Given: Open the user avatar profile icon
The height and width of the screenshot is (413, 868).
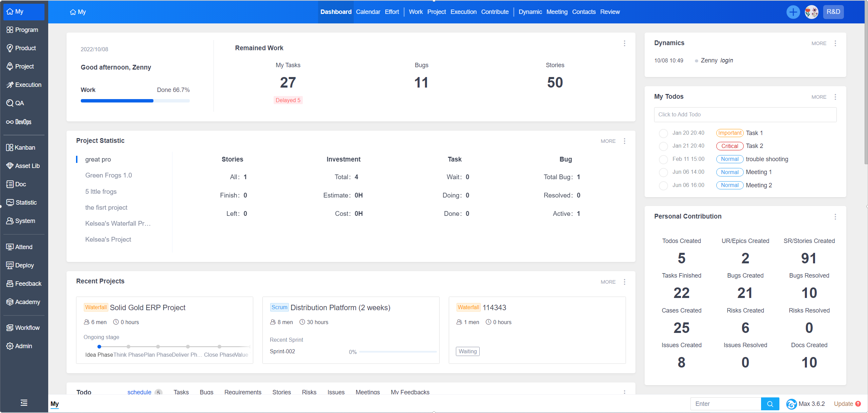Looking at the screenshot, I should (x=811, y=12).
